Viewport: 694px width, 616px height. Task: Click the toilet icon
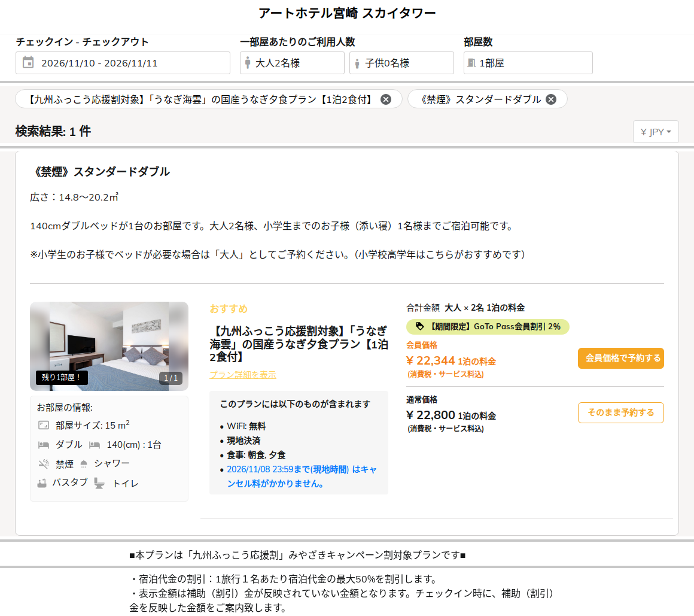click(x=99, y=483)
